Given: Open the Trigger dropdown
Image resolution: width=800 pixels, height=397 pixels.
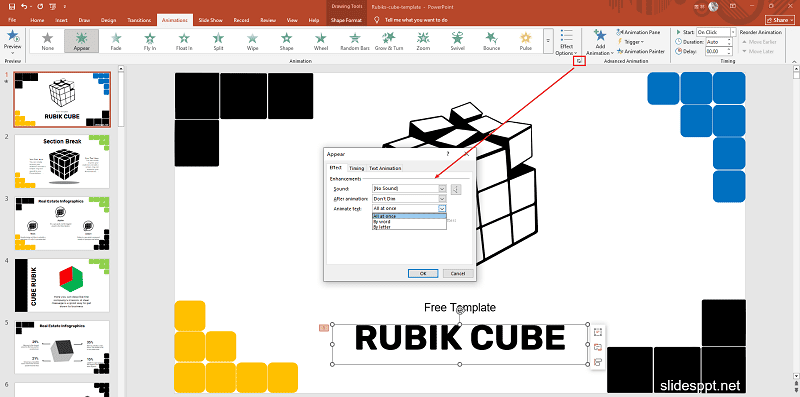Looking at the screenshot, I should coord(631,42).
